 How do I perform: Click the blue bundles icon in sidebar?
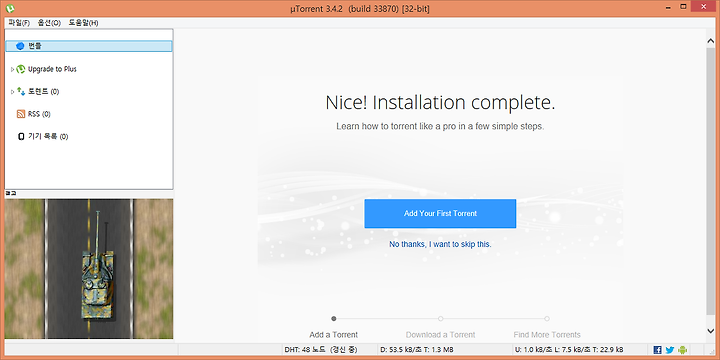point(20,46)
